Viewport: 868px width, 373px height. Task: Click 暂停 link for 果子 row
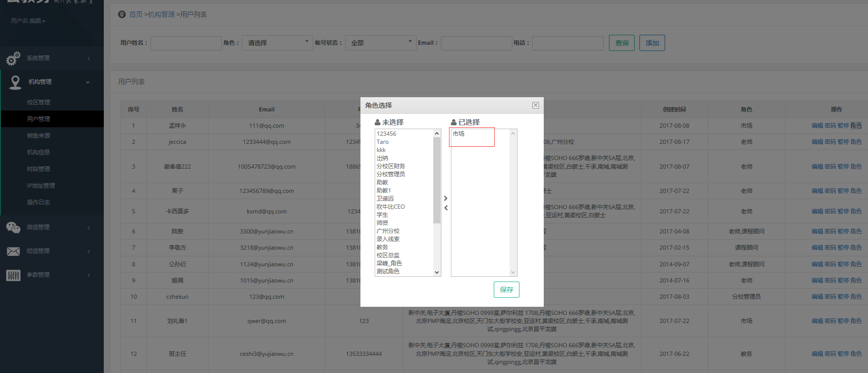[843, 191]
